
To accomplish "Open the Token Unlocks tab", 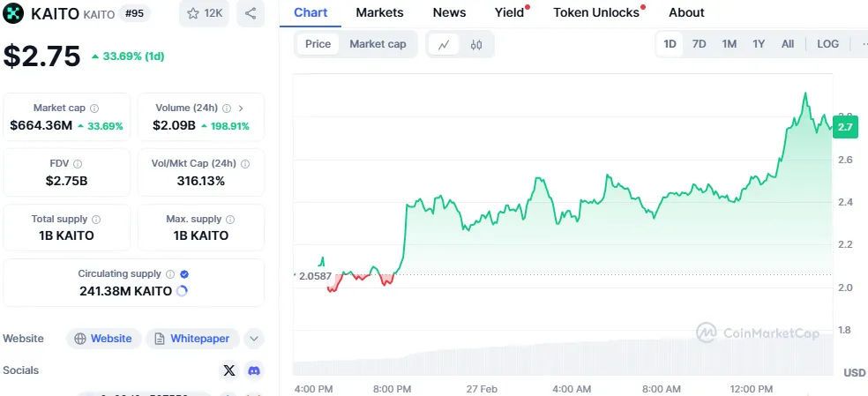I will pos(596,12).
